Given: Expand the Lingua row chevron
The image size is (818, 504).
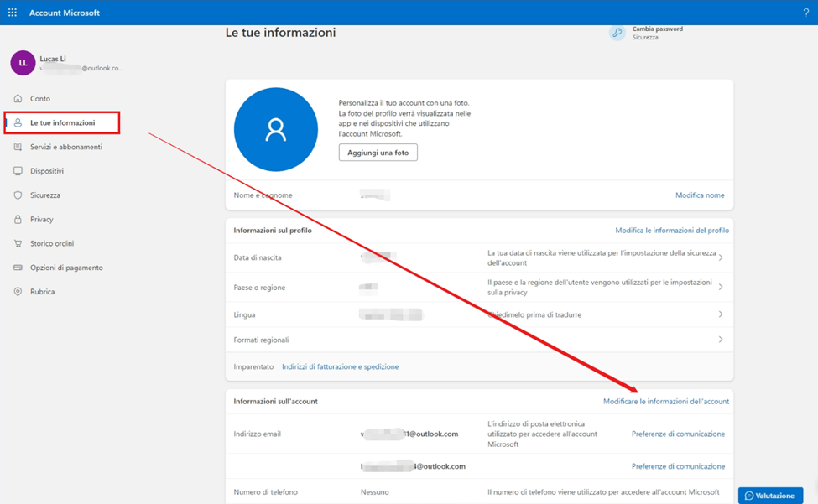Looking at the screenshot, I should point(721,314).
